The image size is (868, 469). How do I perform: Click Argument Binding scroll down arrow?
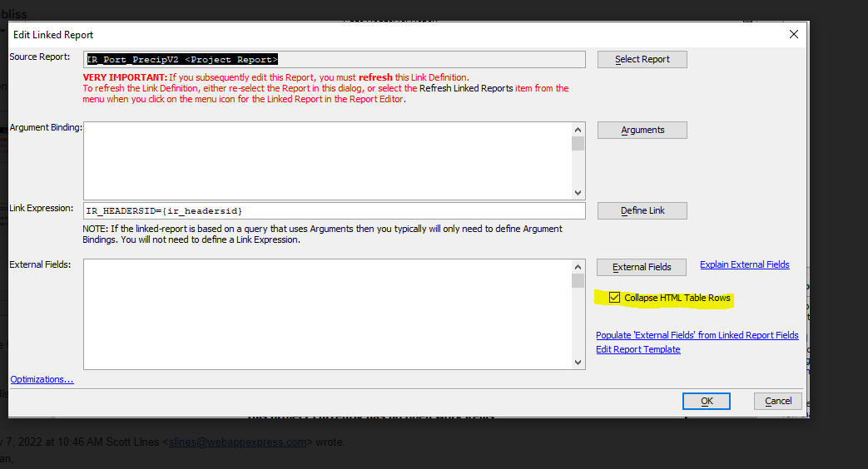coord(578,192)
